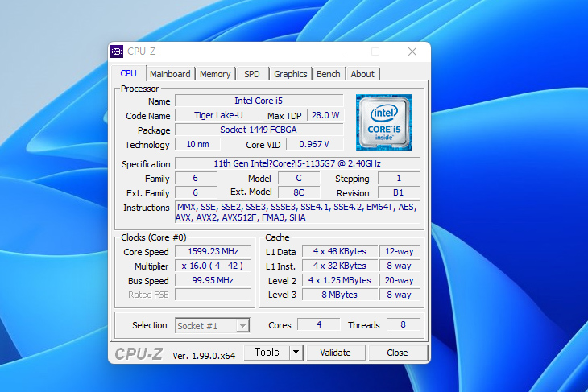The width and height of the screenshot is (588, 392).
Task: Click the Technology value 10 nm
Action: pyautogui.click(x=197, y=144)
